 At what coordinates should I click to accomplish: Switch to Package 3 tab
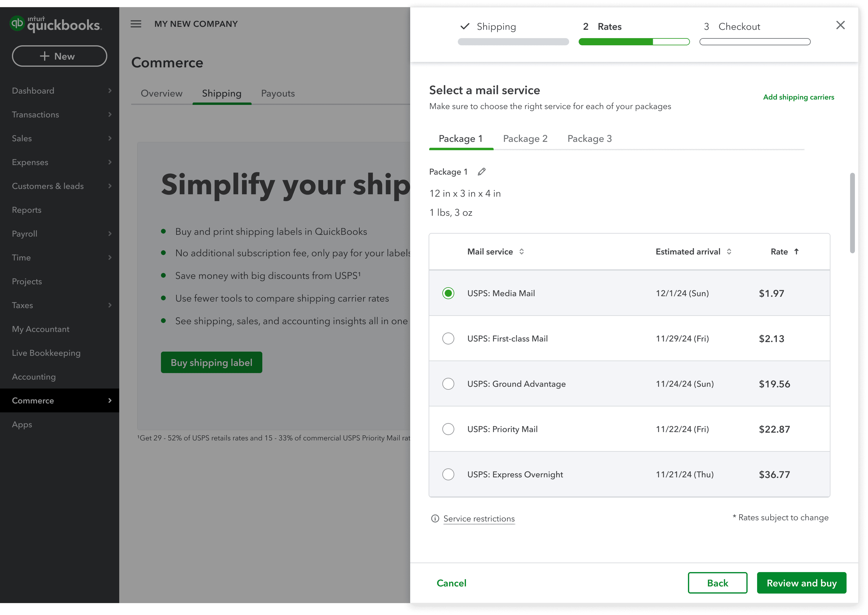tap(590, 139)
